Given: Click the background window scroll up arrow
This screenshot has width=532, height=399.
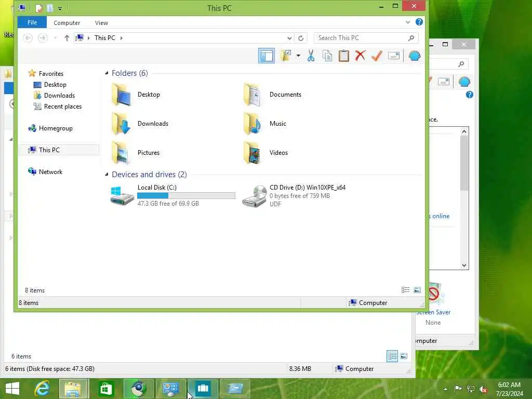Looking at the screenshot, I should tap(464, 131).
